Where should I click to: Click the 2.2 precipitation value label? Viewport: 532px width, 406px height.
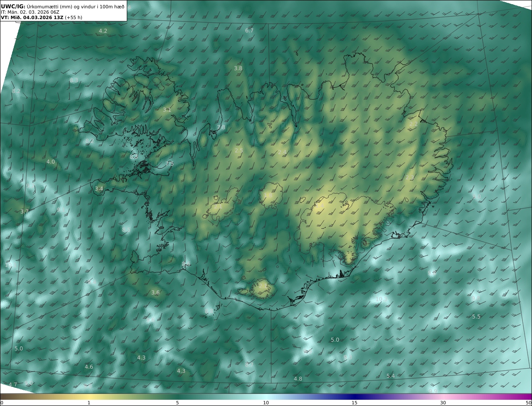(x=414, y=124)
